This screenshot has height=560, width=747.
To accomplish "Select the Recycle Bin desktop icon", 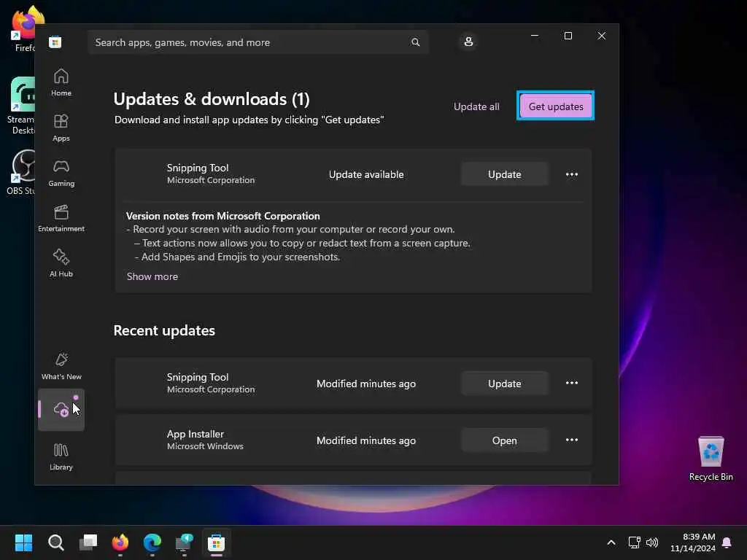I will click(711, 459).
